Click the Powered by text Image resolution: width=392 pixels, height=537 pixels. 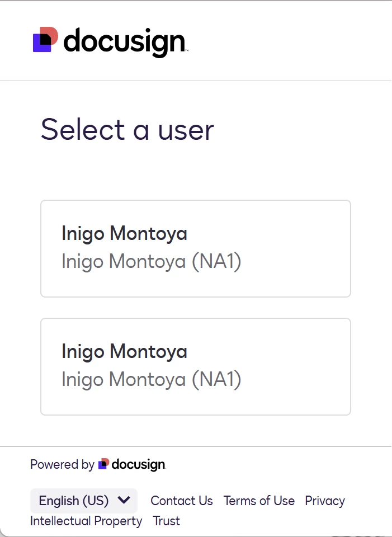[62, 464]
